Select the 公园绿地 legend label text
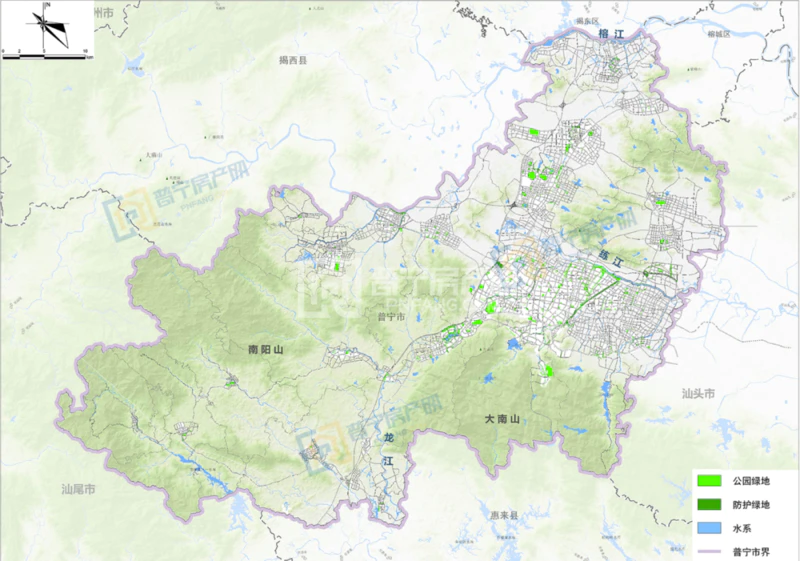 (751, 482)
